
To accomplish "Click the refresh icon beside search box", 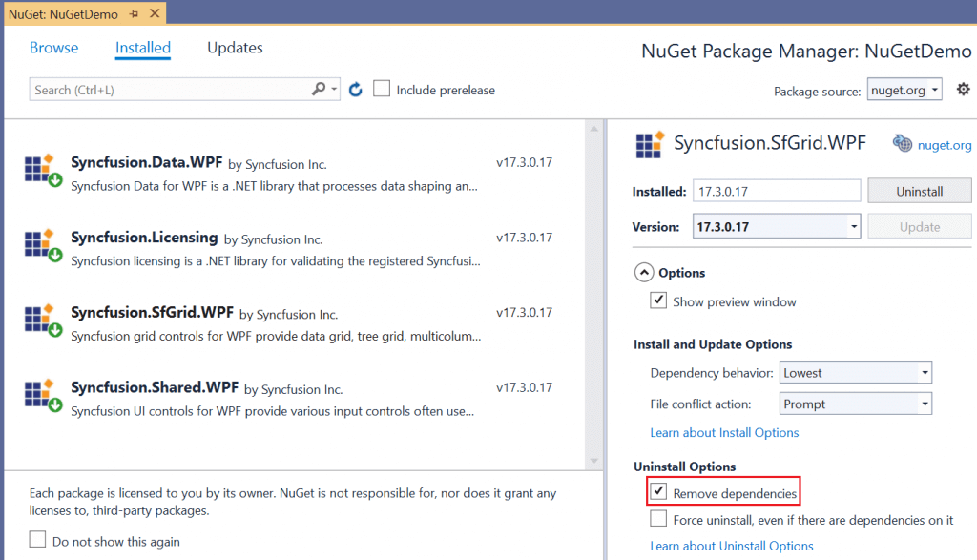I will click(x=356, y=90).
